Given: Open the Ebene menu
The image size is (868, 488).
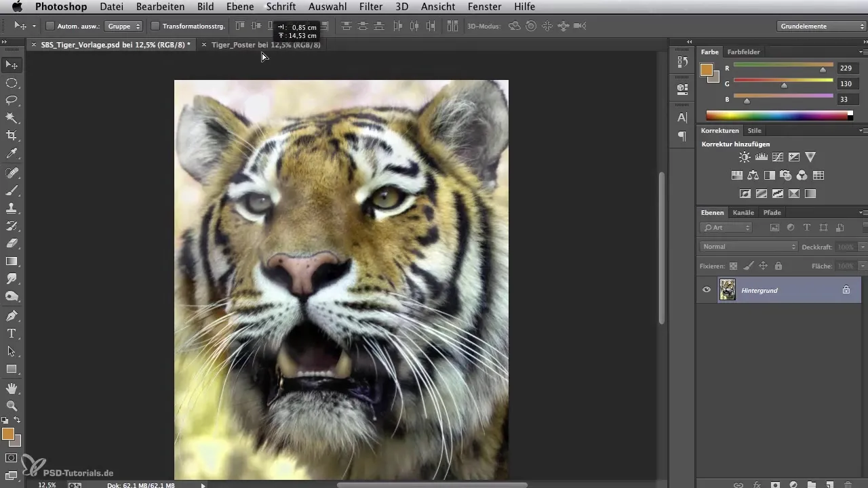Looking at the screenshot, I should click(x=240, y=7).
